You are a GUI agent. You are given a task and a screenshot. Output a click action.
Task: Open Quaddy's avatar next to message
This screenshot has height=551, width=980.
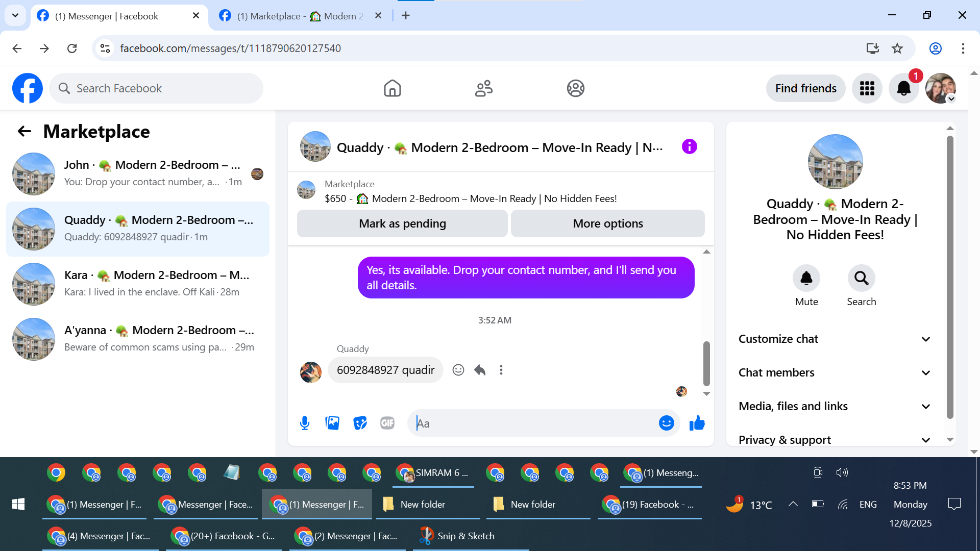tap(311, 372)
